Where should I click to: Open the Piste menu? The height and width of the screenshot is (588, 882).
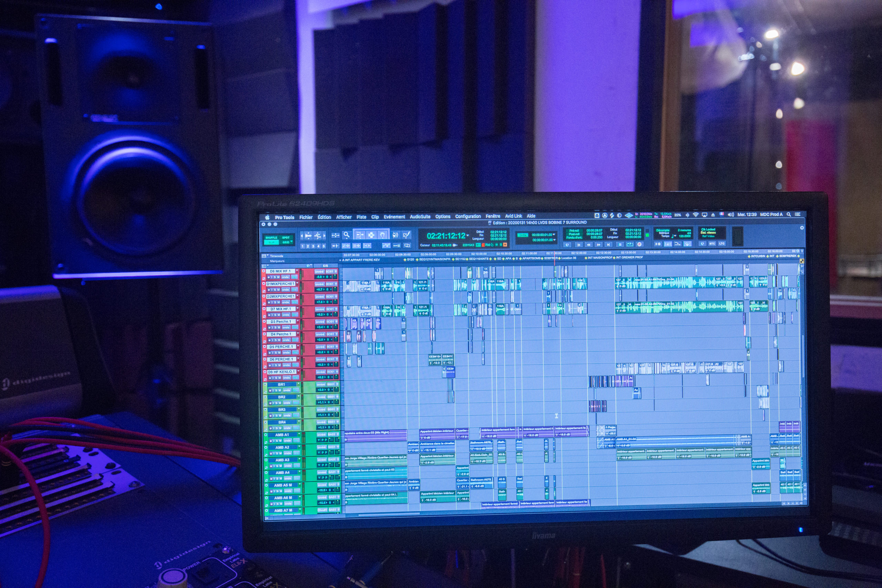pyautogui.click(x=361, y=217)
